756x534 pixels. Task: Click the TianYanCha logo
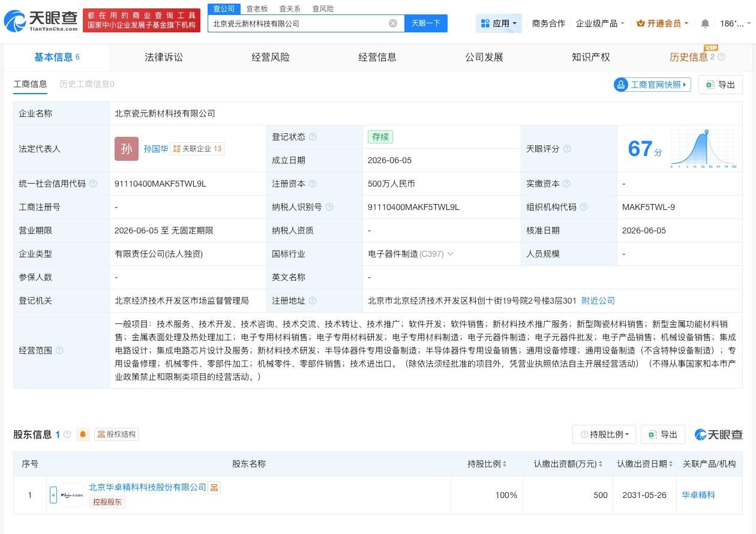[40, 20]
